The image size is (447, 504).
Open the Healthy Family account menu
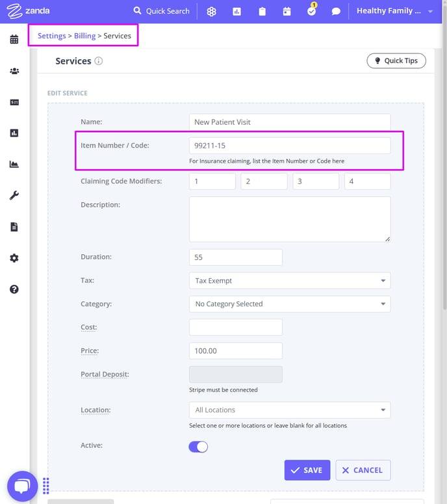click(394, 11)
